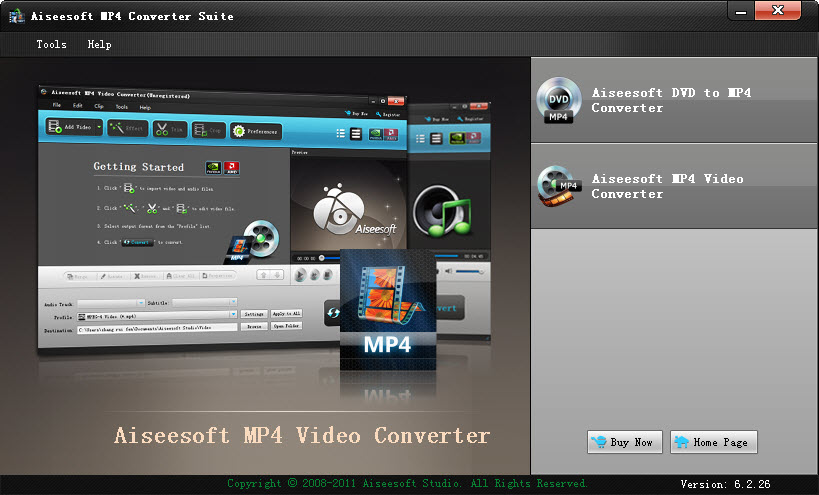Screen dimensions: 819x495
Task: Click the app icon in the title bar
Action: coord(17,16)
